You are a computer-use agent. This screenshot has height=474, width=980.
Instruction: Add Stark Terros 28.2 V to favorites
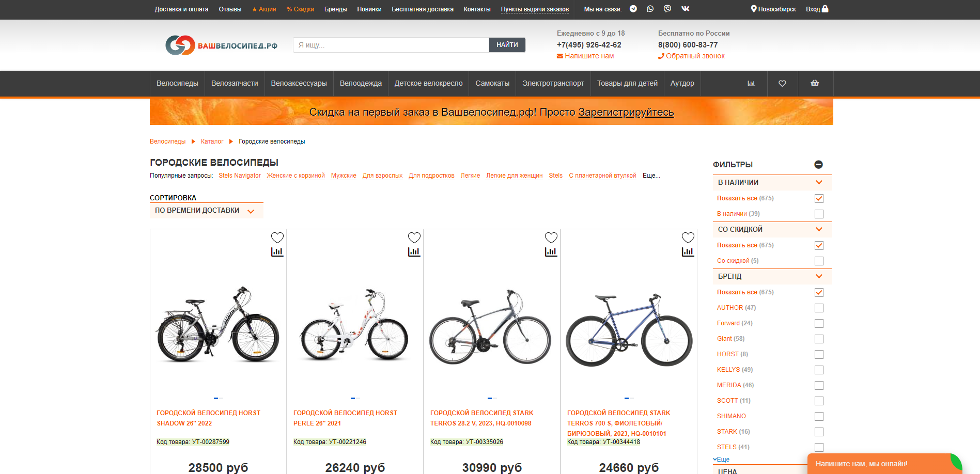click(551, 238)
